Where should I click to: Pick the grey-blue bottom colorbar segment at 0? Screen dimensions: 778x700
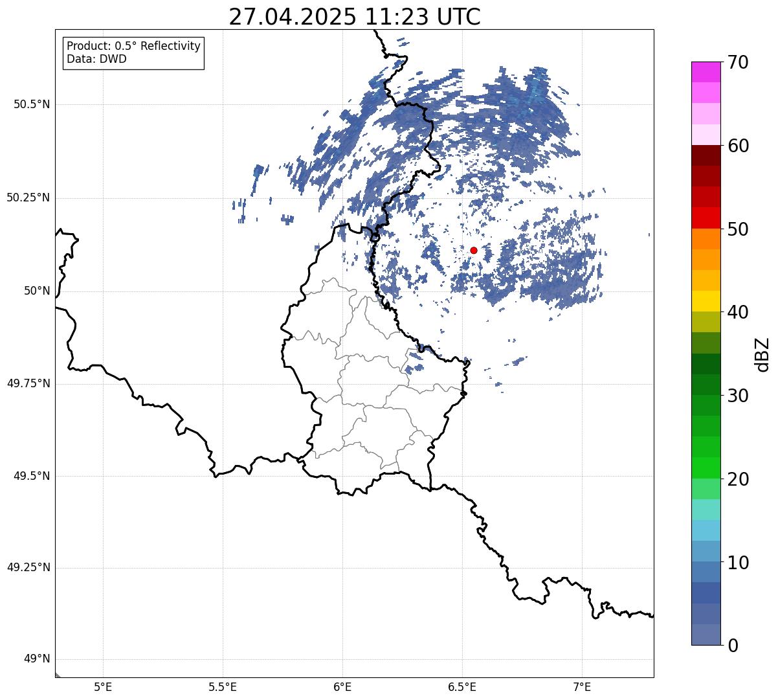point(706,635)
